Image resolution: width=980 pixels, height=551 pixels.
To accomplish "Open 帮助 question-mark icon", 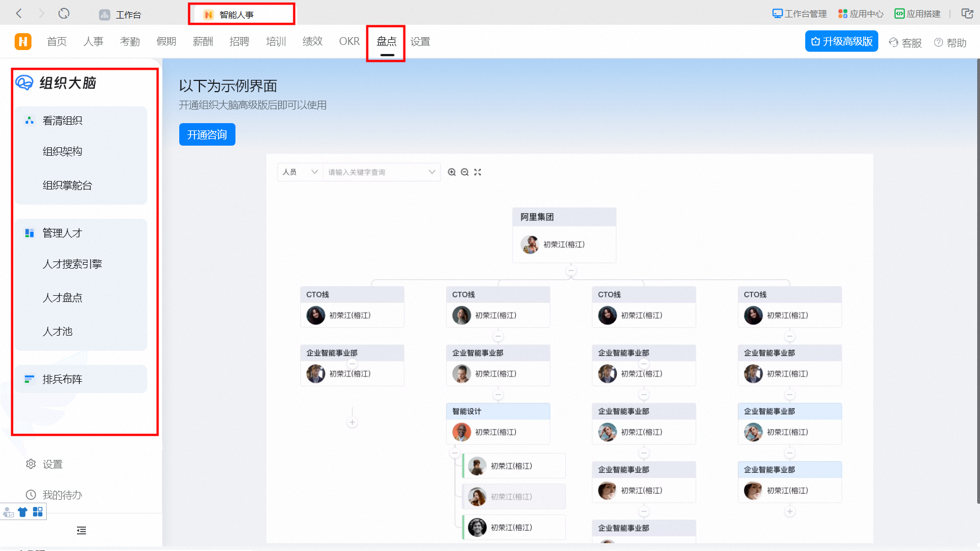I will click(950, 43).
